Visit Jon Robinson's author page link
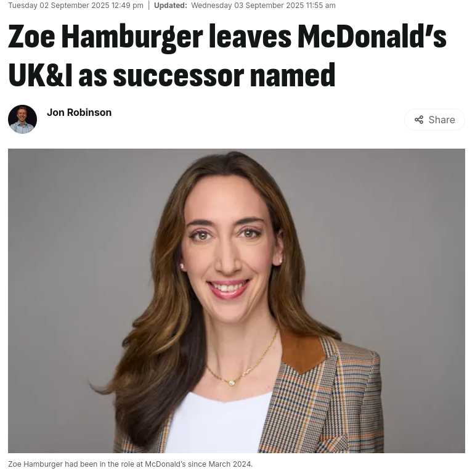 pyautogui.click(x=79, y=113)
